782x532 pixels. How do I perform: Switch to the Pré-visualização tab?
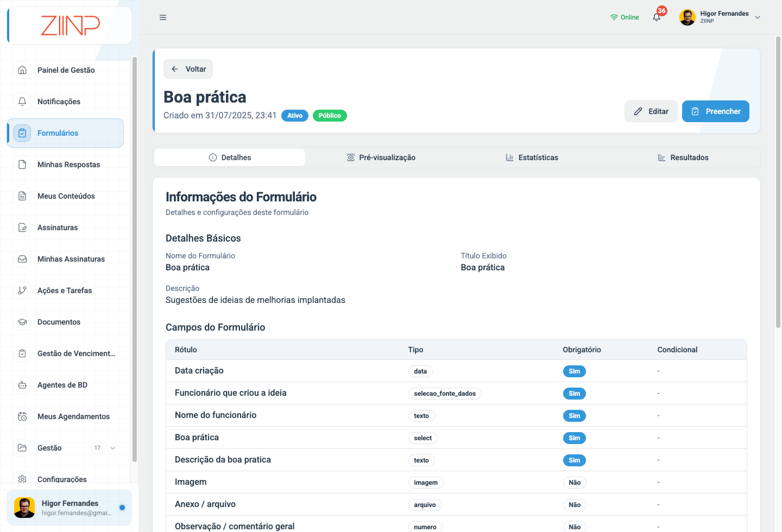[x=381, y=157]
